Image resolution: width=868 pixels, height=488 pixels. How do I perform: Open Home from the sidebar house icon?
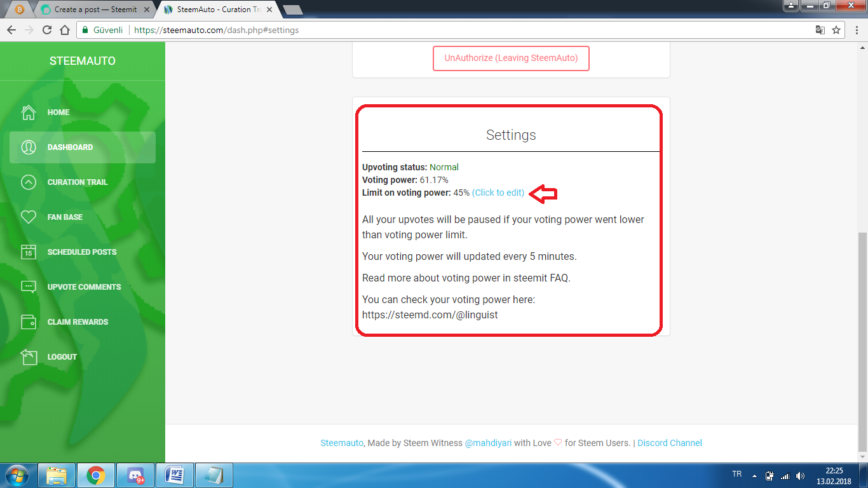29,112
